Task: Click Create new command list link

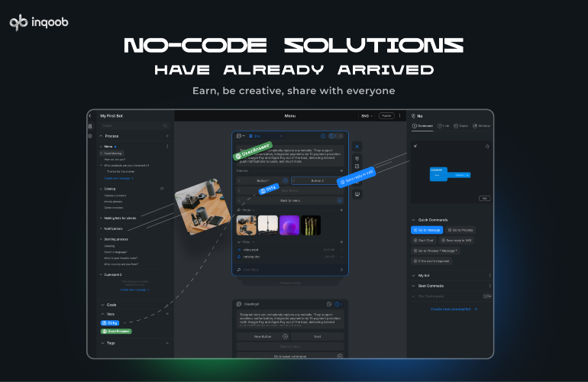Action: tap(454, 309)
